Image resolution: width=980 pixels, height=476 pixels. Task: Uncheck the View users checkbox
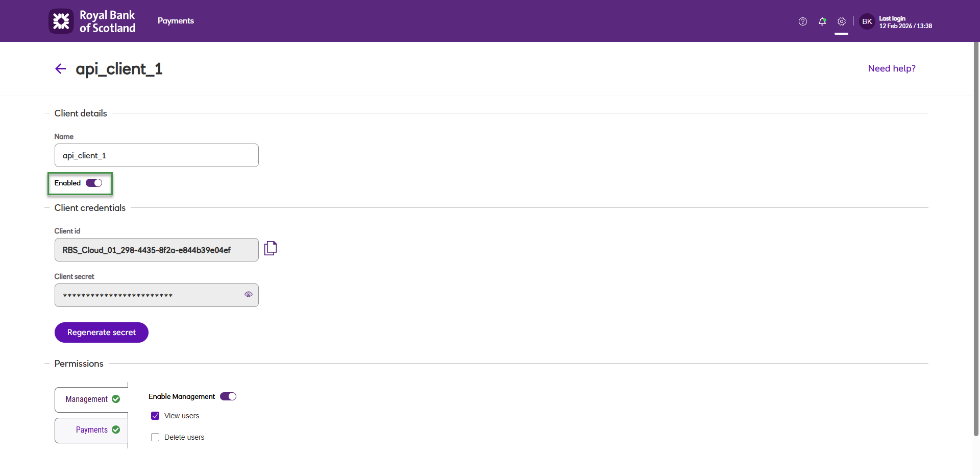155,416
